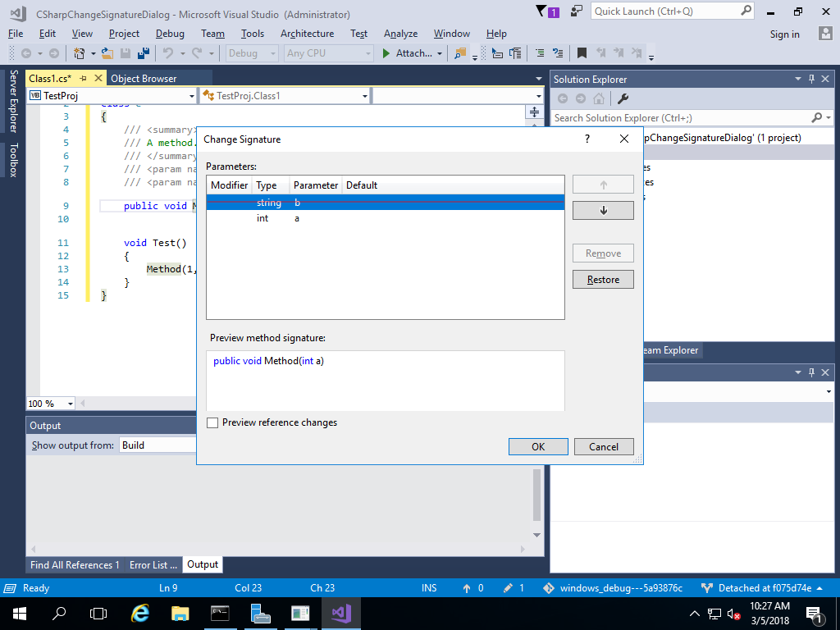Close the Class1.cs tab
This screenshot has height=630, width=840.
pyautogui.click(x=98, y=78)
